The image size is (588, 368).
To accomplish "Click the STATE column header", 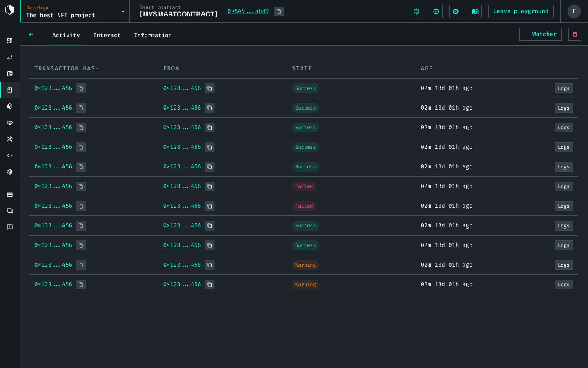I will [x=302, y=68].
